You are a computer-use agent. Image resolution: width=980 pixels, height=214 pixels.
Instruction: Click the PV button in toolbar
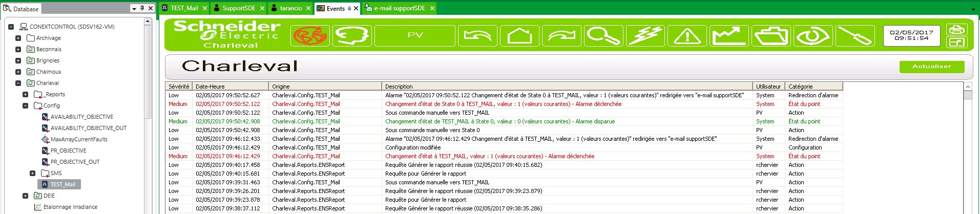[x=415, y=36]
